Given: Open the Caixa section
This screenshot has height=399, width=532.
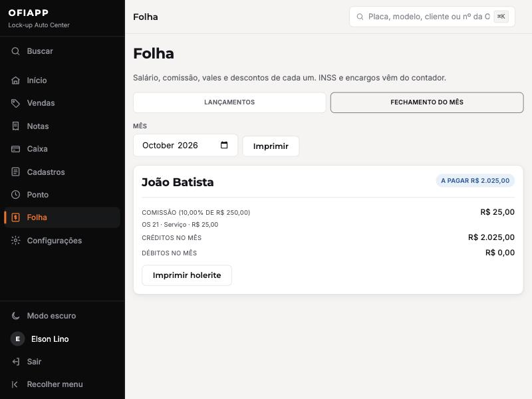Looking at the screenshot, I should [x=62, y=149].
